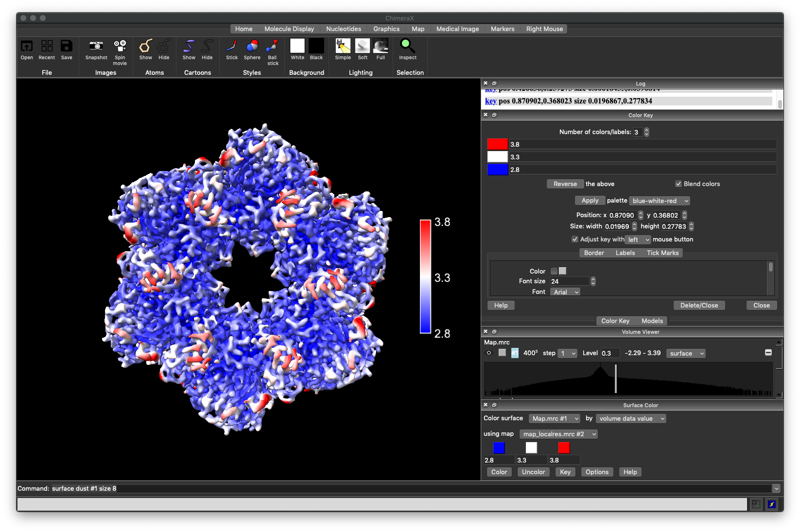Switch to the Molecule Display ribbon tab
Screen dimensions: 800x532
click(x=289, y=29)
